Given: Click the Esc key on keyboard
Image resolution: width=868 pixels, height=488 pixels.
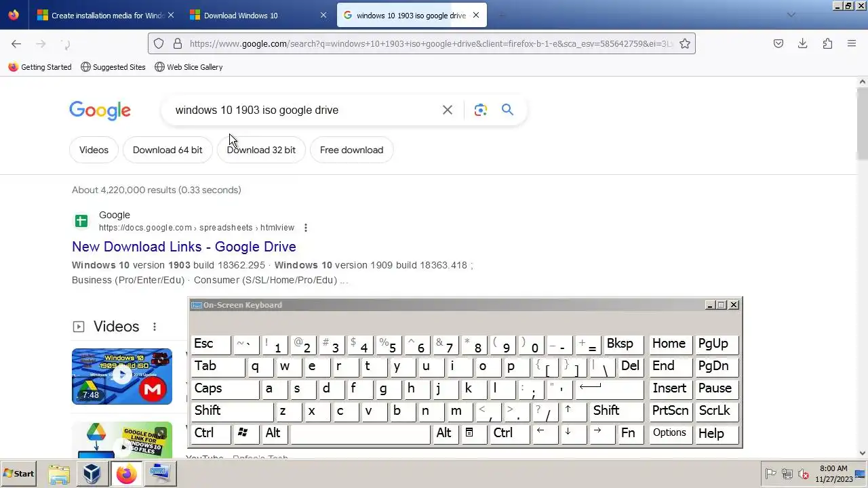Looking at the screenshot, I should pyautogui.click(x=211, y=344).
